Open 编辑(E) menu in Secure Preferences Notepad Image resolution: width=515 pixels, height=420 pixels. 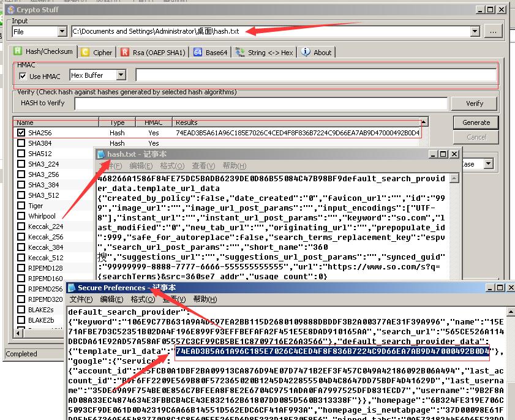tap(111, 299)
